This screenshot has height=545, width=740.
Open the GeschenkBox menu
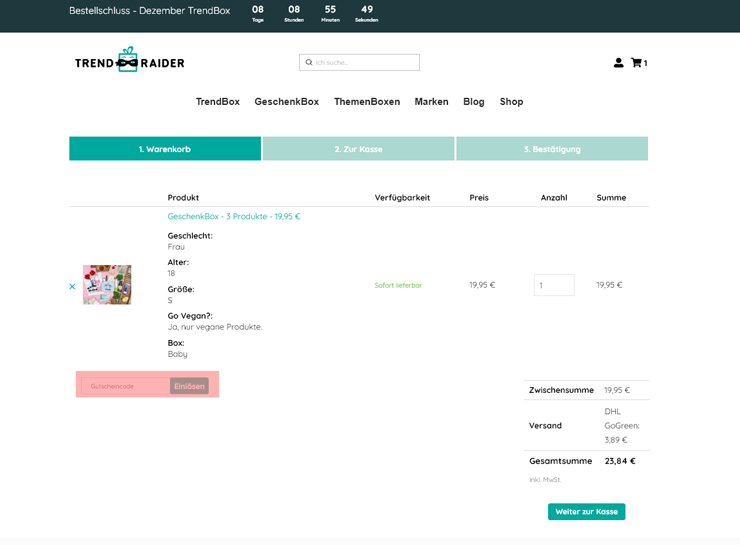pyautogui.click(x=286, y=101)
